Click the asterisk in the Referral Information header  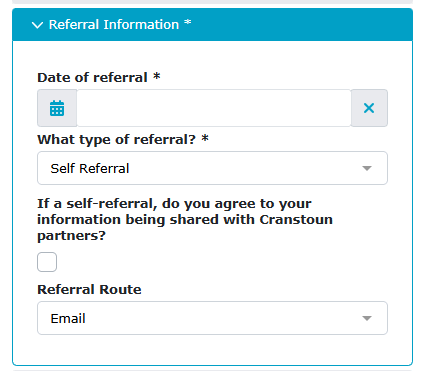click(x=188, y=23)
